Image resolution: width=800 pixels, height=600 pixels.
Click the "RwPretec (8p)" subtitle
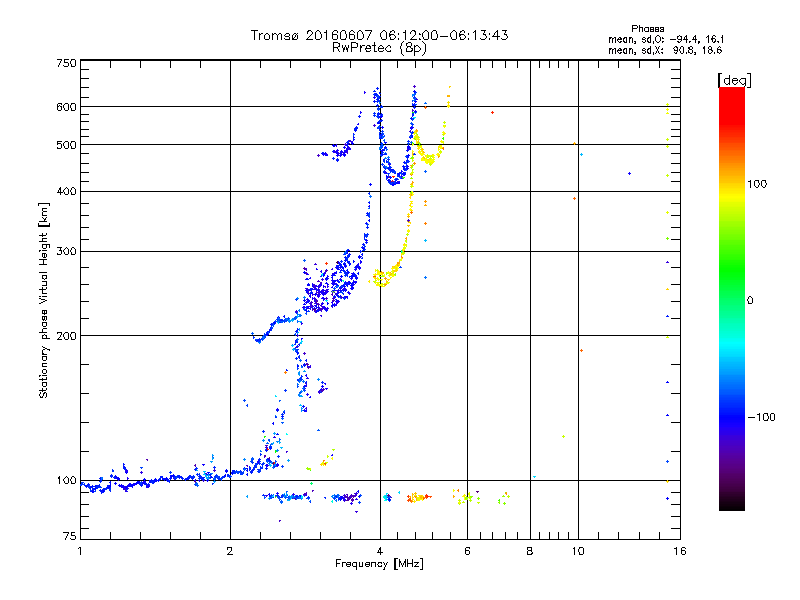[379, 48]
